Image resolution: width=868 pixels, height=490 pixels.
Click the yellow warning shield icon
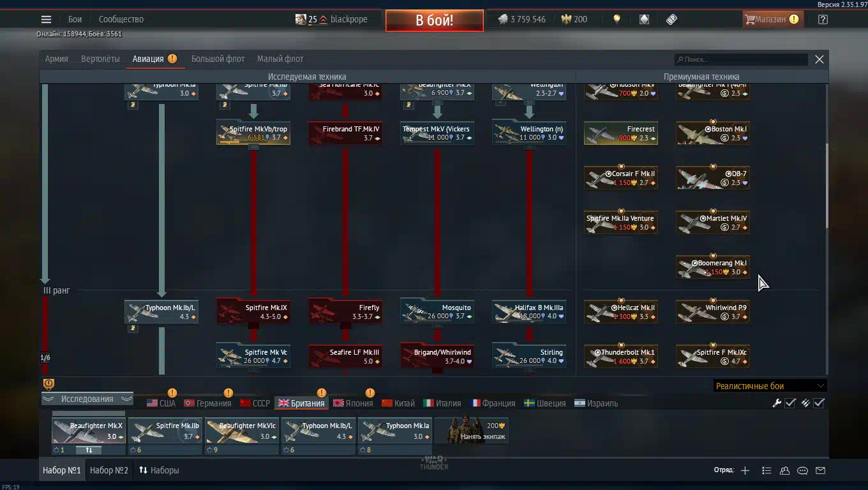[x=49, y=384]
